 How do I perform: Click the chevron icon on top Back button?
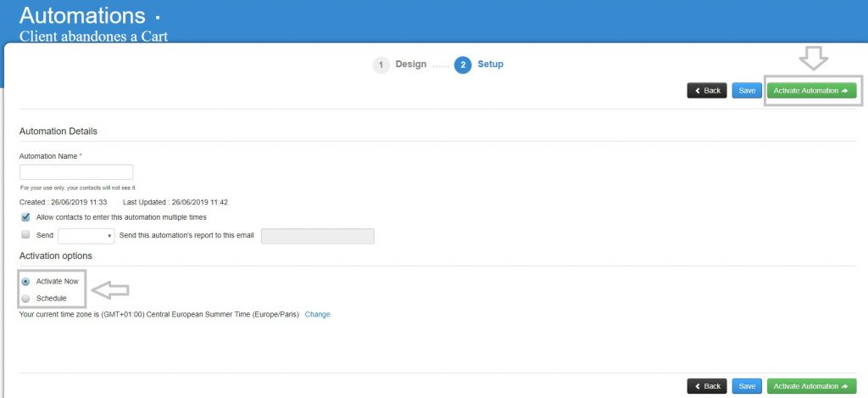698,91
